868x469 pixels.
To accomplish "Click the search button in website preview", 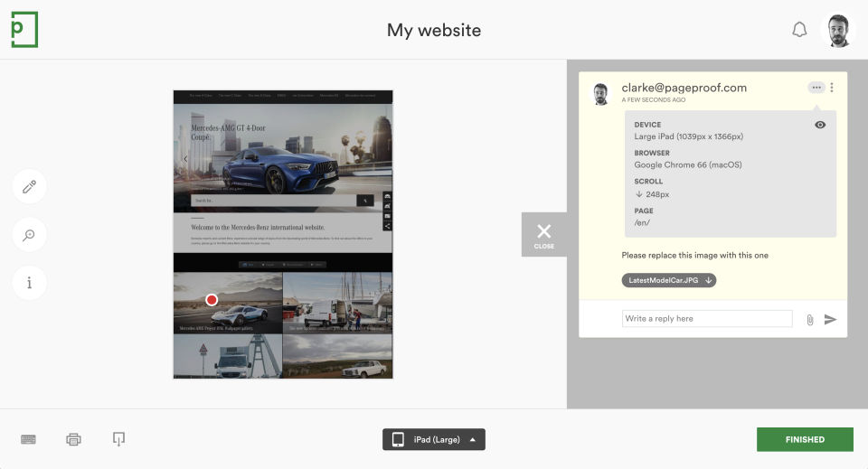I will pos(364,201).
